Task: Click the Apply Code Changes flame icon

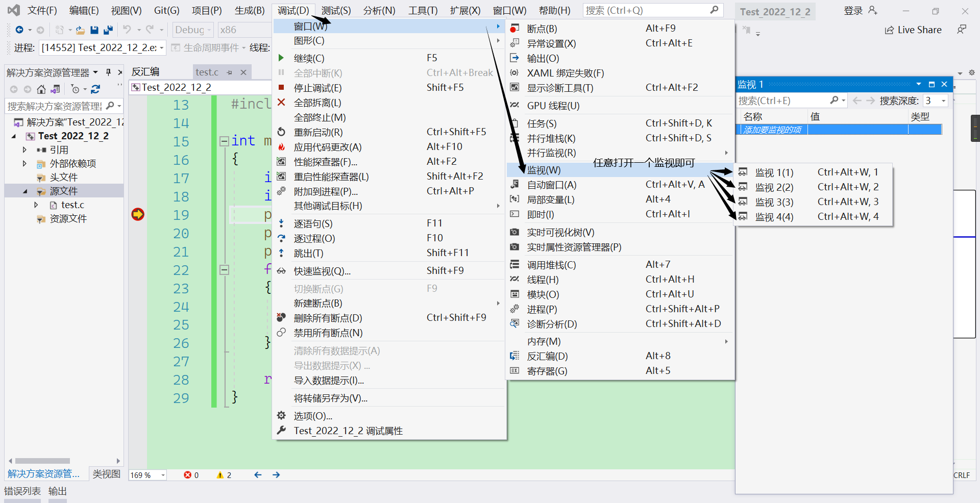Action: (x=281, y=147)
